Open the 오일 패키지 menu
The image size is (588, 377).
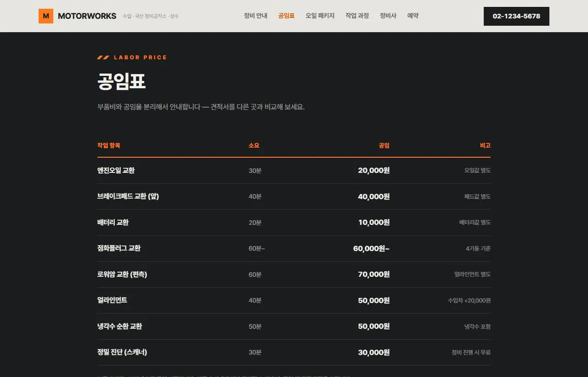[x=320, y=16]
